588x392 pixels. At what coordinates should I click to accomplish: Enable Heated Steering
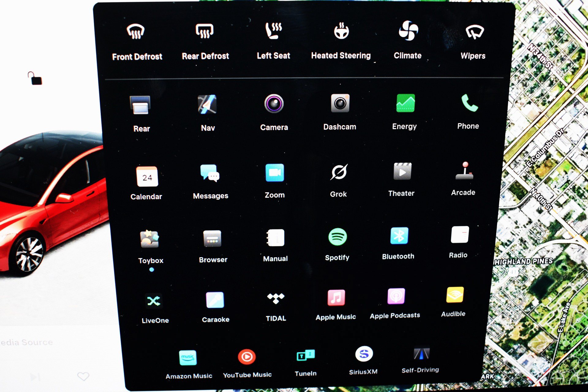[341, 40]
